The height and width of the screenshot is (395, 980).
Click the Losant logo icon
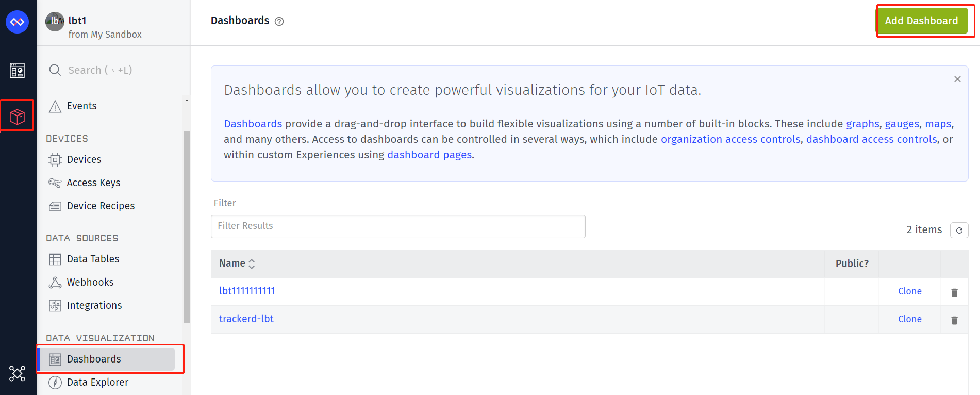click(17, 22)
